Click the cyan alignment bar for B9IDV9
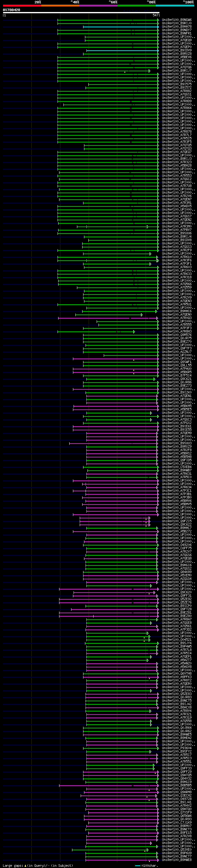Image resolution: width=197 pixels, height=868 pixels. coord(123,50)
